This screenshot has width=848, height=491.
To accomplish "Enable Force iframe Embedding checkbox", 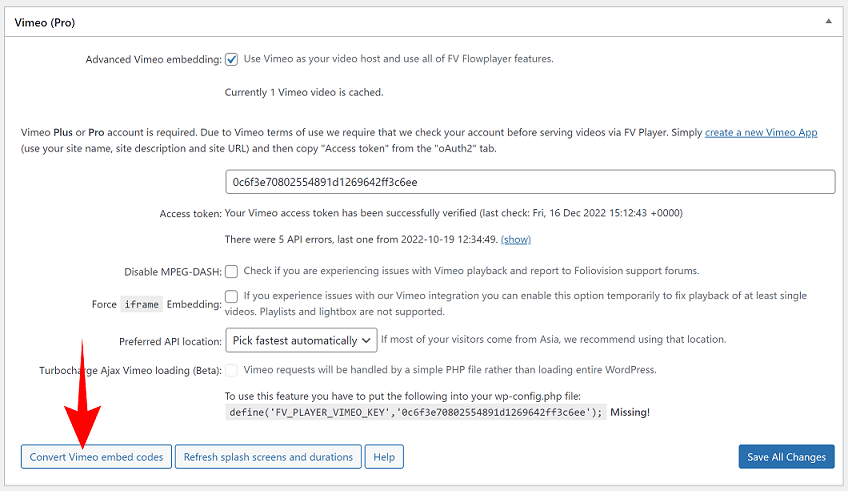I will 231,296.
